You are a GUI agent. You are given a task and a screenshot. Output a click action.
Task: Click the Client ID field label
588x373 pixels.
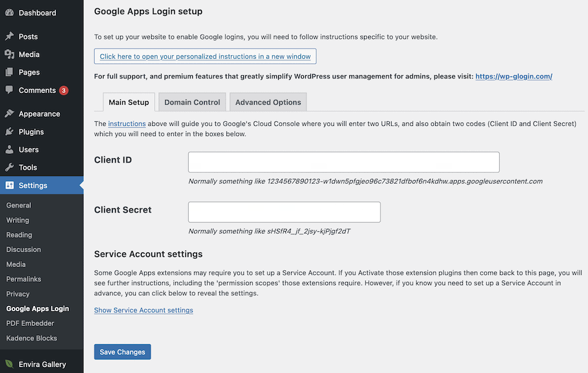click(113, 160)
